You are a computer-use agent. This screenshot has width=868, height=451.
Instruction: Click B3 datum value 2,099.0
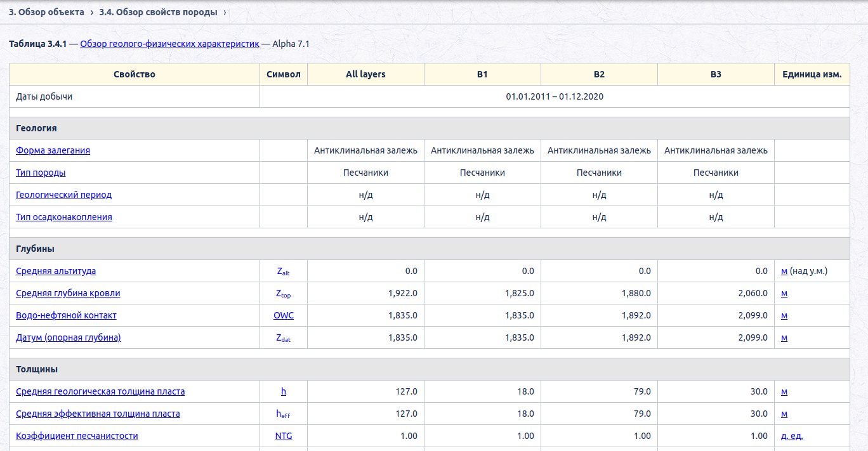[x=753, y=337]
